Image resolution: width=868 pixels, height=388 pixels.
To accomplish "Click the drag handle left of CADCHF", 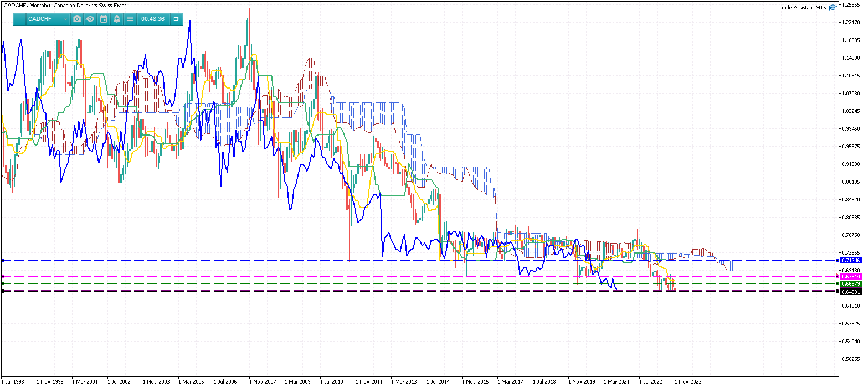I will click(19, 19).
